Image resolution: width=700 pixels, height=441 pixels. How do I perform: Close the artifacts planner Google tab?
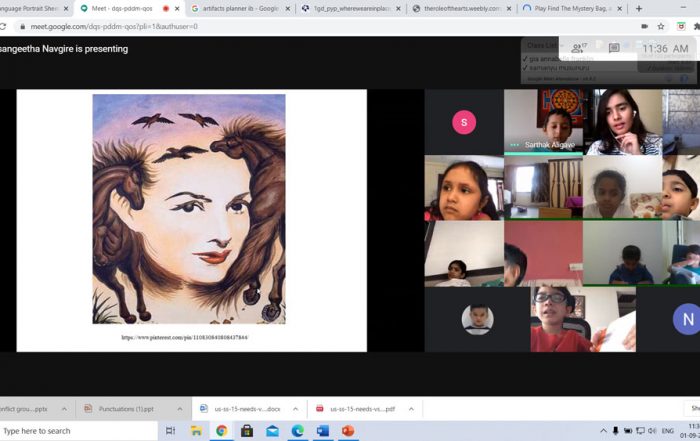(288, 8)
